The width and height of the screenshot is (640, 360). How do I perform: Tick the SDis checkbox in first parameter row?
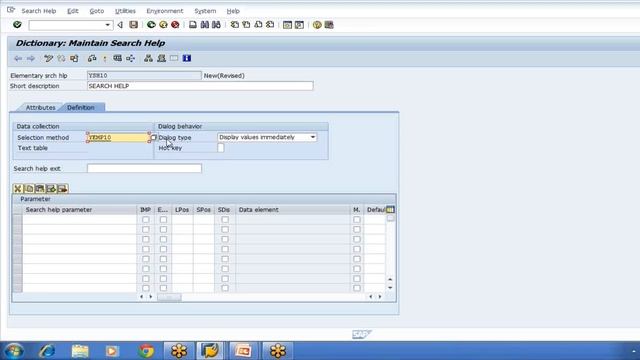(x=225, y=220)
